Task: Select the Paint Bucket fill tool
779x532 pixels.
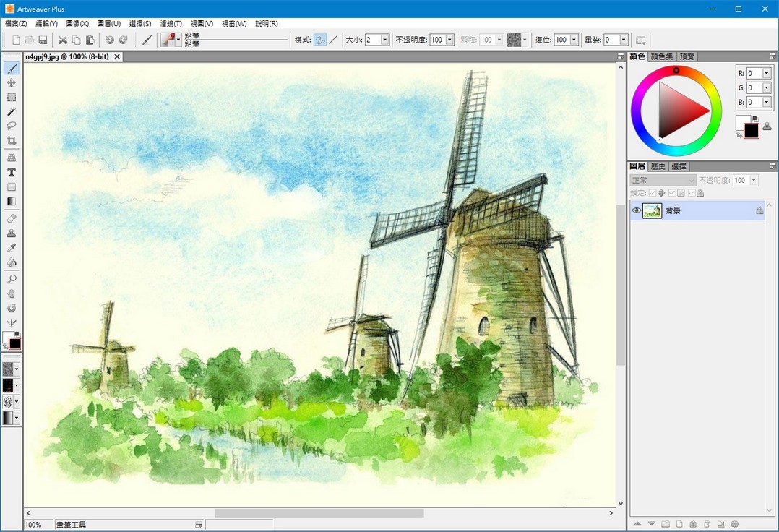Action: tap(12, 262)
